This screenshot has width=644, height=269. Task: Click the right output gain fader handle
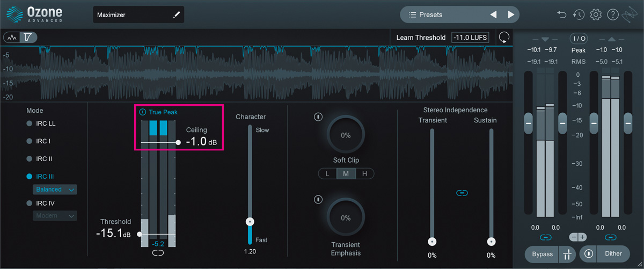point(628,123)
